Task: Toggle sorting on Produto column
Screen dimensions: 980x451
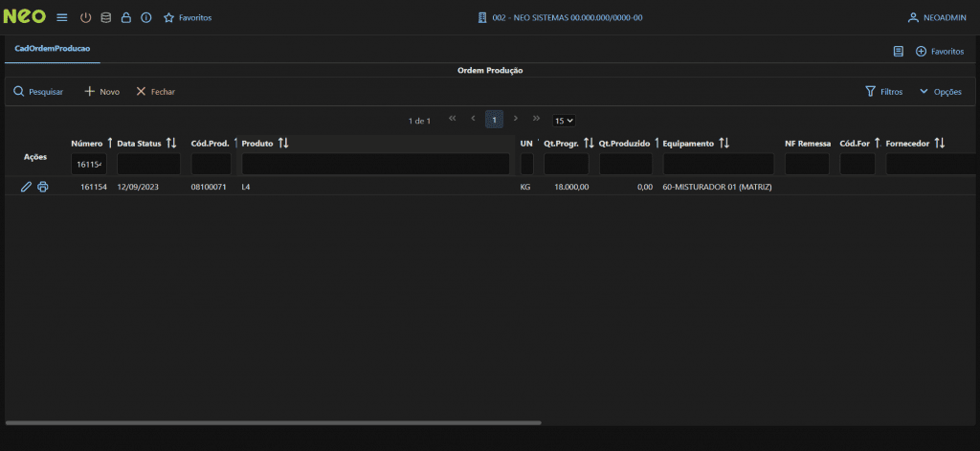Action: (x=283, y=143)
